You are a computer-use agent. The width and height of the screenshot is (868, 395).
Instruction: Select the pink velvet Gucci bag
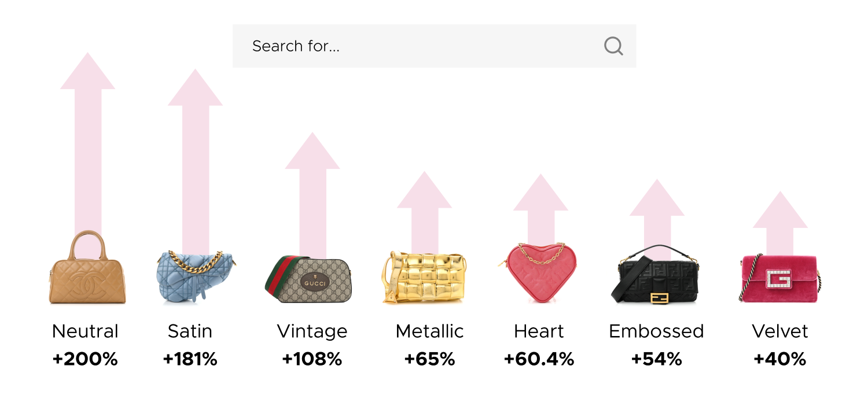[x=779, y=278]
